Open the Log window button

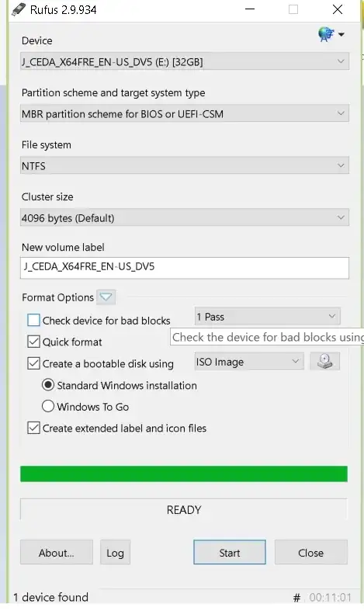(x=115, y=552)
